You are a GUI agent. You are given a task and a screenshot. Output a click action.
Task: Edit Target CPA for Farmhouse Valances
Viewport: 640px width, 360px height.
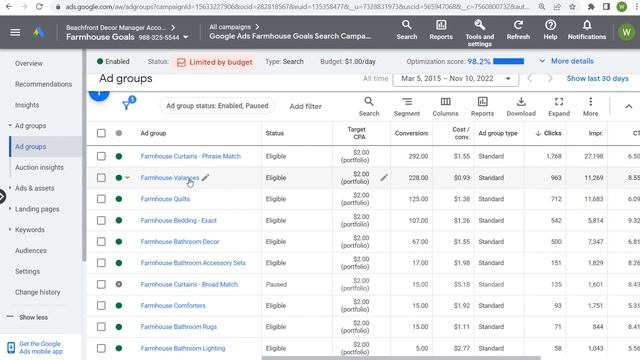tap(384, 178)
